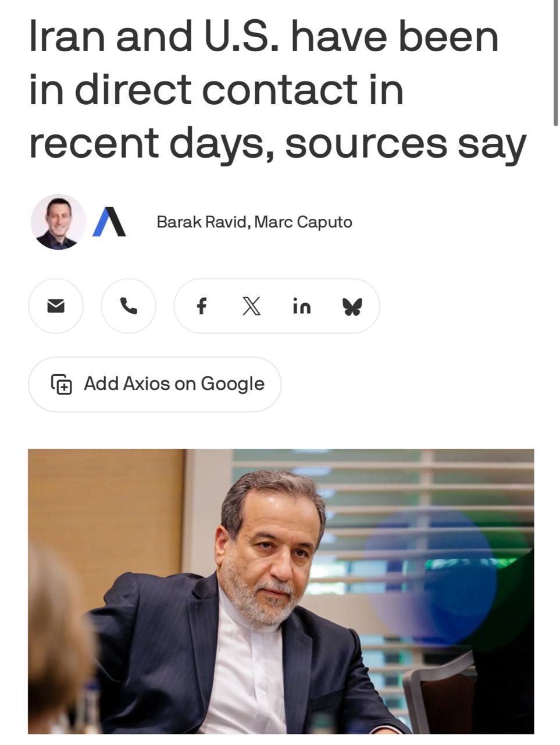
Task: Open Marc Caputo's author page
Action: [x=303, y=222]
